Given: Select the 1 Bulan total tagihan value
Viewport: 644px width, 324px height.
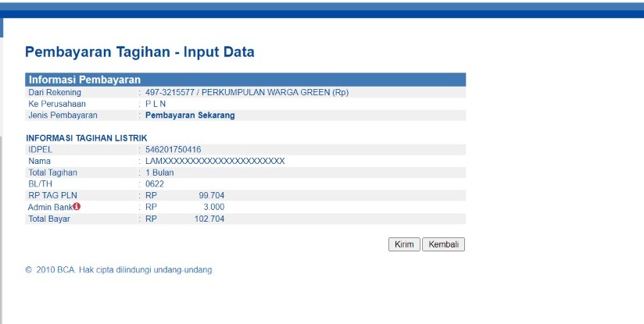Looking at the screenshot, I should coord(159,172).
